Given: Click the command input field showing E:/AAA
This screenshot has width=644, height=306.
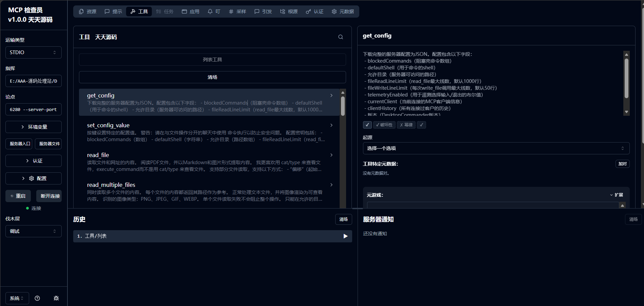Looking at the screenshot, I should tap(34, 81).
